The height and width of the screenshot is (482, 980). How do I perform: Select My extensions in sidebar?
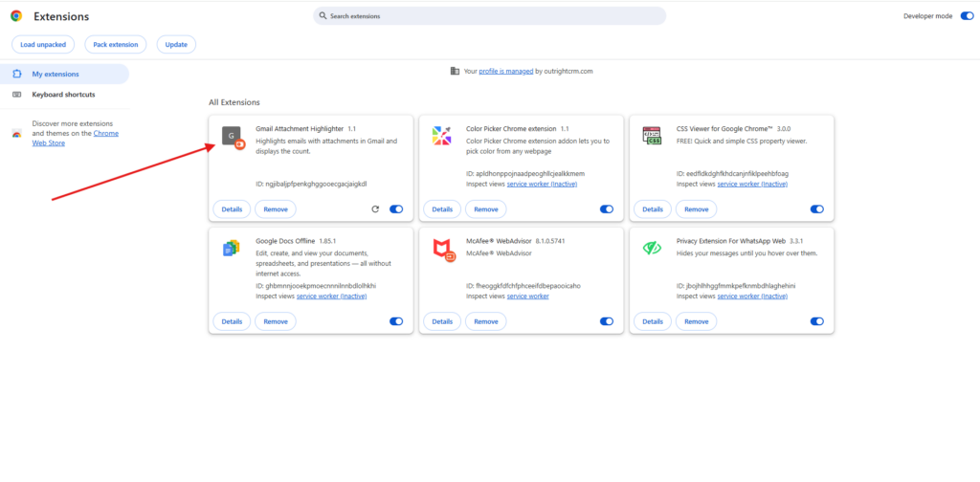[x=64, y=74]
